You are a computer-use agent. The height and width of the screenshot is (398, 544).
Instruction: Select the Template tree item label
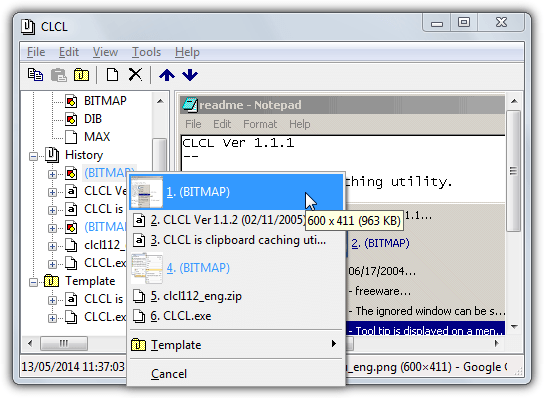(x=90, y=281)
